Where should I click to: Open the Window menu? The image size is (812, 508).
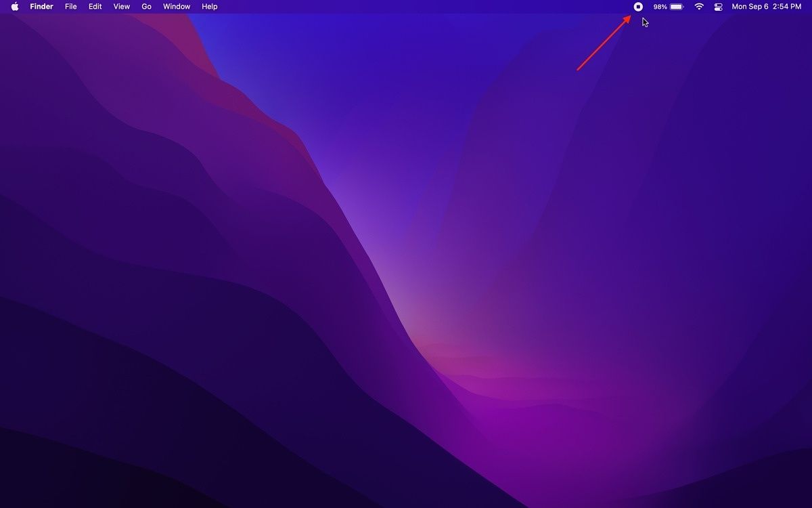point(177,7)
